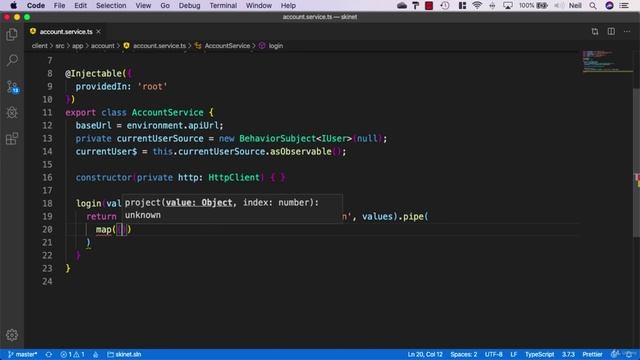Open the Search view in activity bar
Viewport: 640px width, 360px height.
point(12,60)
